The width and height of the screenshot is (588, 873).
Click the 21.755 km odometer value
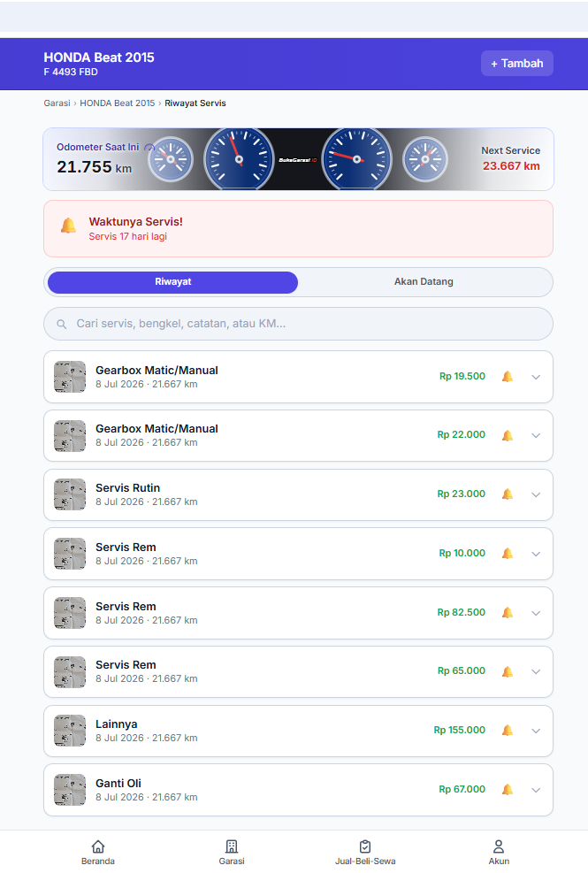point(94,166)
